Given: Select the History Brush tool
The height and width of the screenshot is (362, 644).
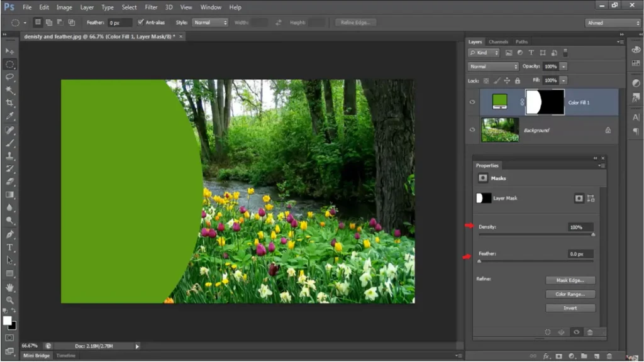Looking at the screenshot, I should (10, 168).
